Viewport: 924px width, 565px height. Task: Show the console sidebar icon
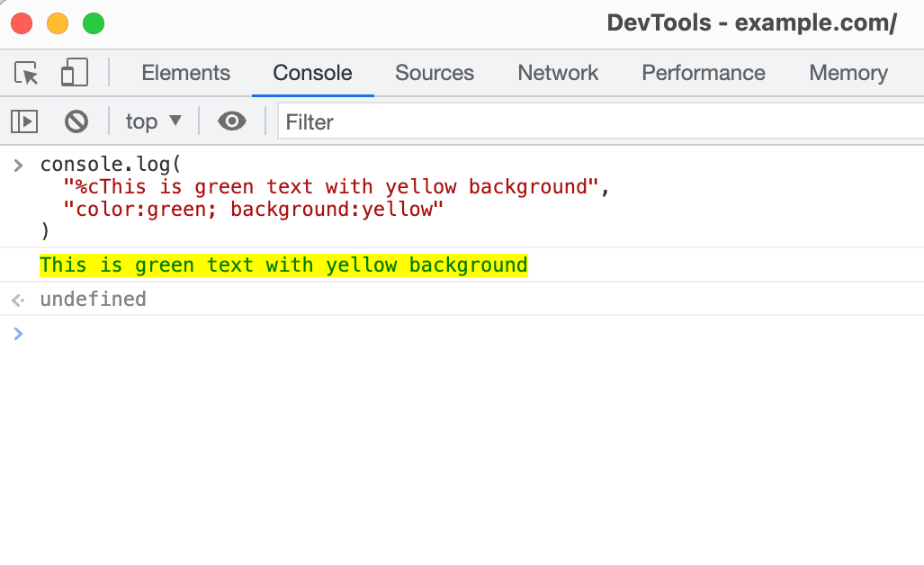[24, 122]
